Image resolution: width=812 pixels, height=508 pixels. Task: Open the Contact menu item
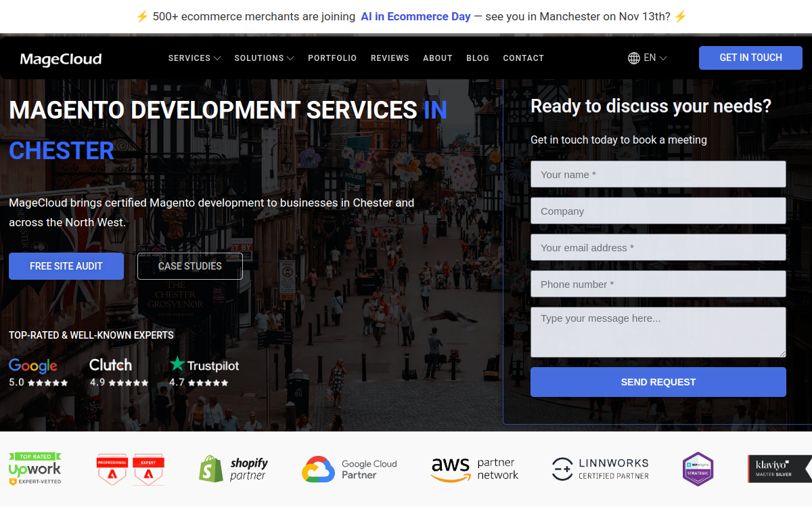pyautogui.click(x=524, y=58)
